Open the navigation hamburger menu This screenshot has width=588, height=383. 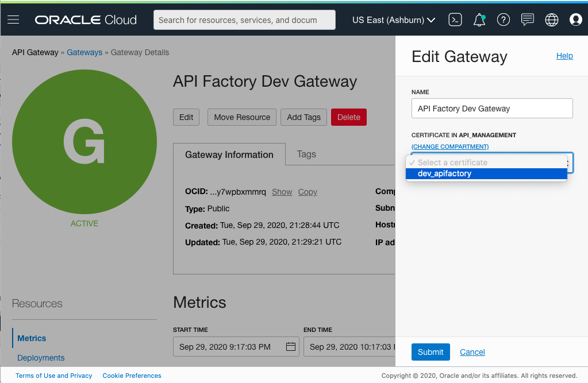14,19
